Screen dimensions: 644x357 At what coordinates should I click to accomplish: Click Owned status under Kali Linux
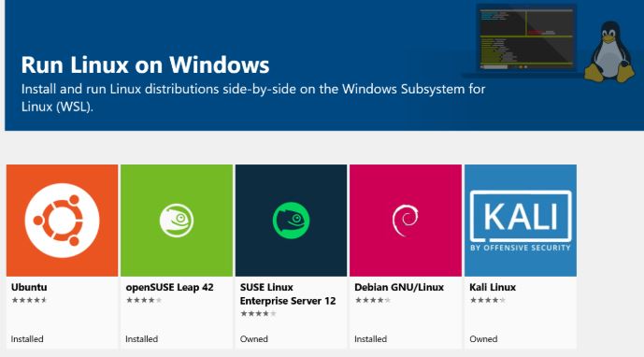483,339
